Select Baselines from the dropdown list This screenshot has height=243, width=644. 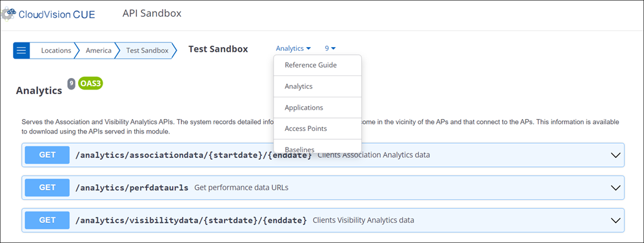317,147
